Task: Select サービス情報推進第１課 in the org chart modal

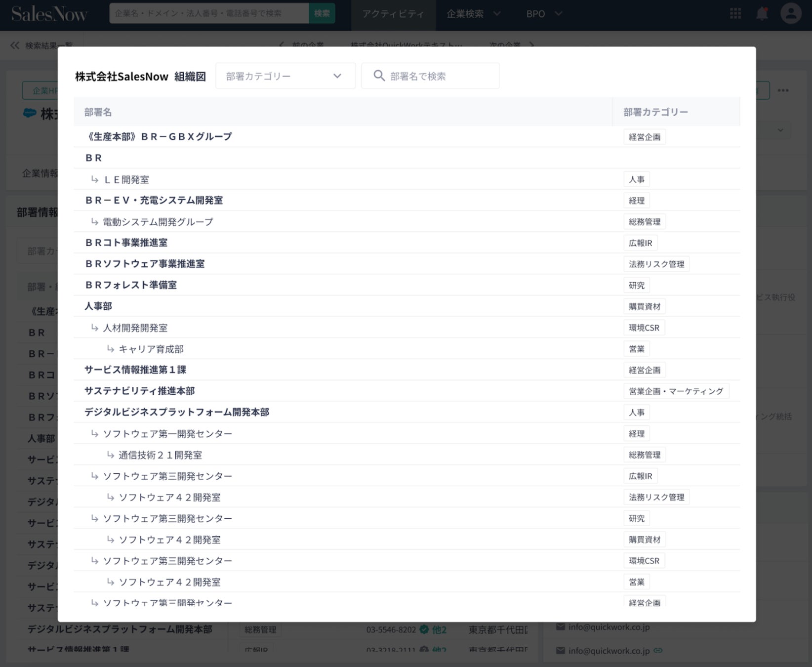Action: (135, 370)
